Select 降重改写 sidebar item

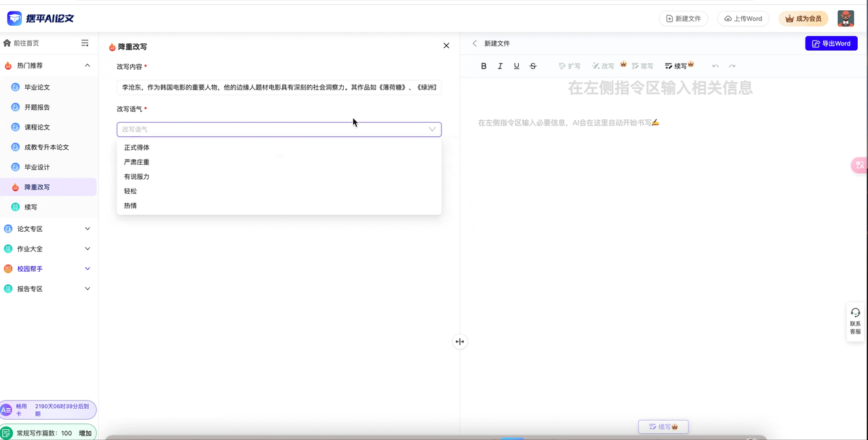pos(48,187)
